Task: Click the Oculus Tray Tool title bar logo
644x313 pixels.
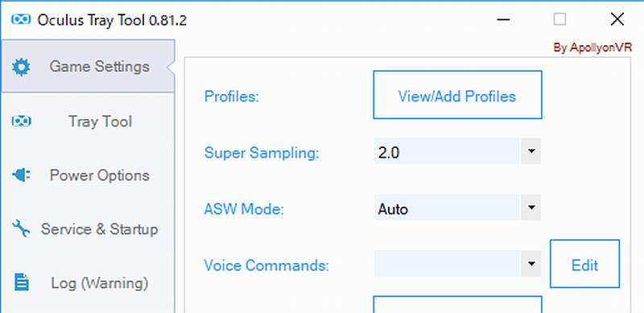Action: click(x=21, y=19)
